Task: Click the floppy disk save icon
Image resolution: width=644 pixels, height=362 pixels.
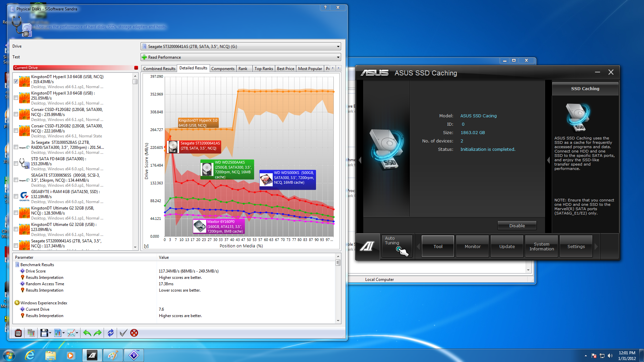Action: click(44, 333)
